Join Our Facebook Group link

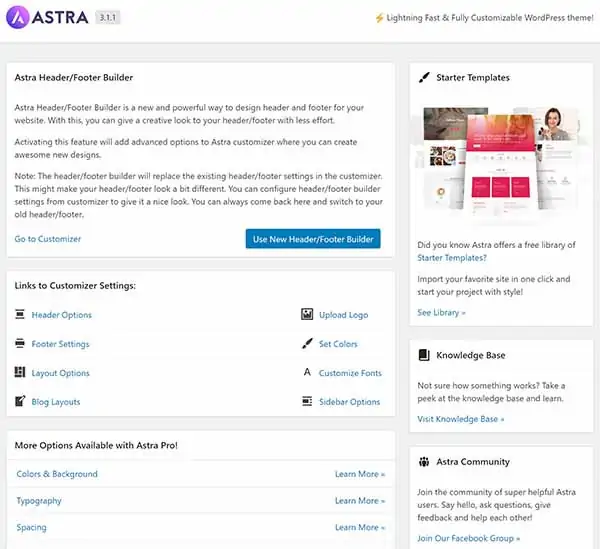(468, 538)
